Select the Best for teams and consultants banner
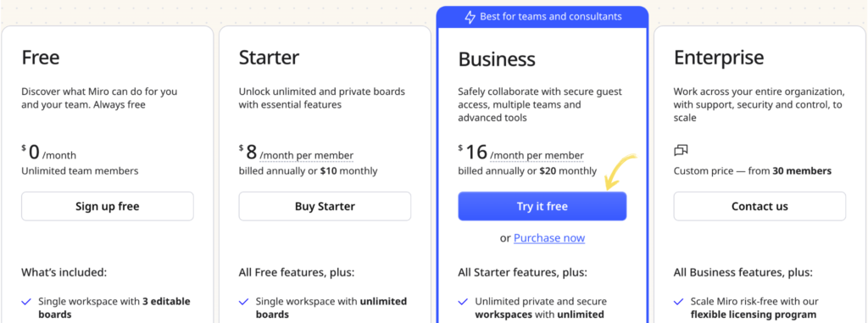This screenshot has height=323, width=868. click(542, 17)
